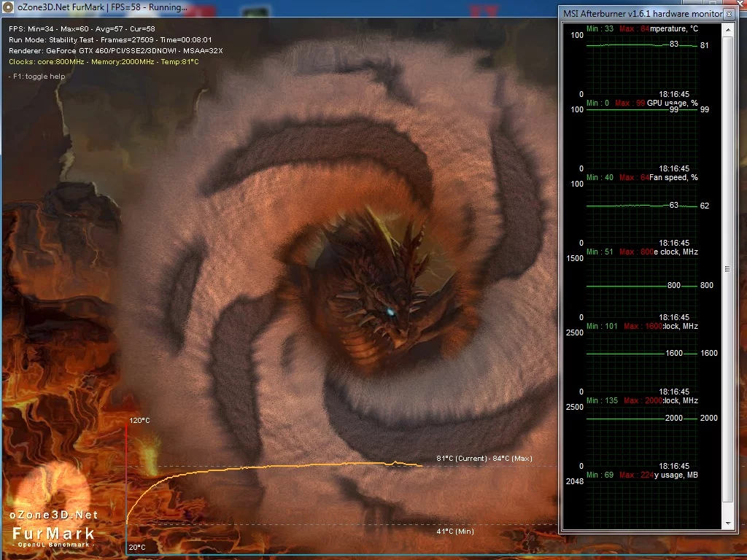
Task: Click the FurMark window title bar icon
Action: click(7, 7)
